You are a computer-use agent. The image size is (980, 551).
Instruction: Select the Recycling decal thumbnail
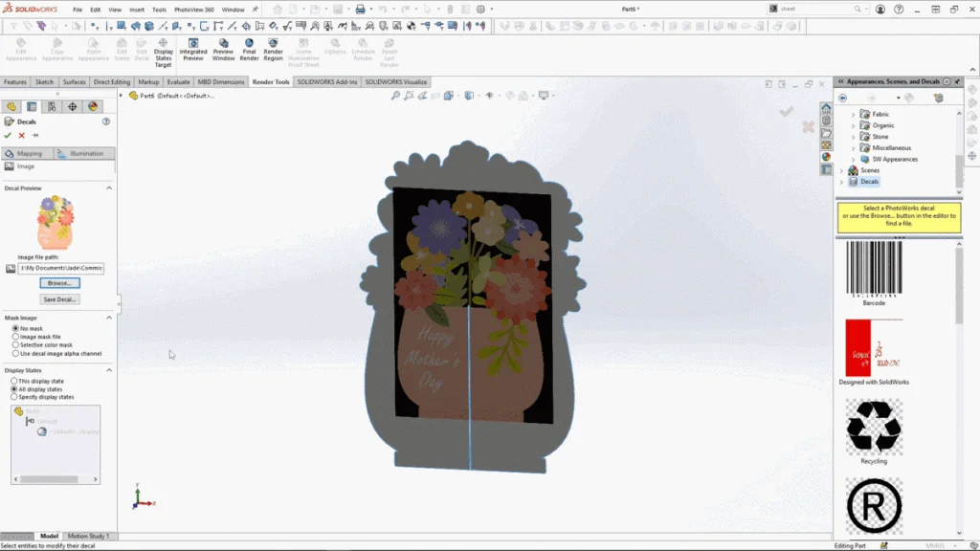point(873,425)
